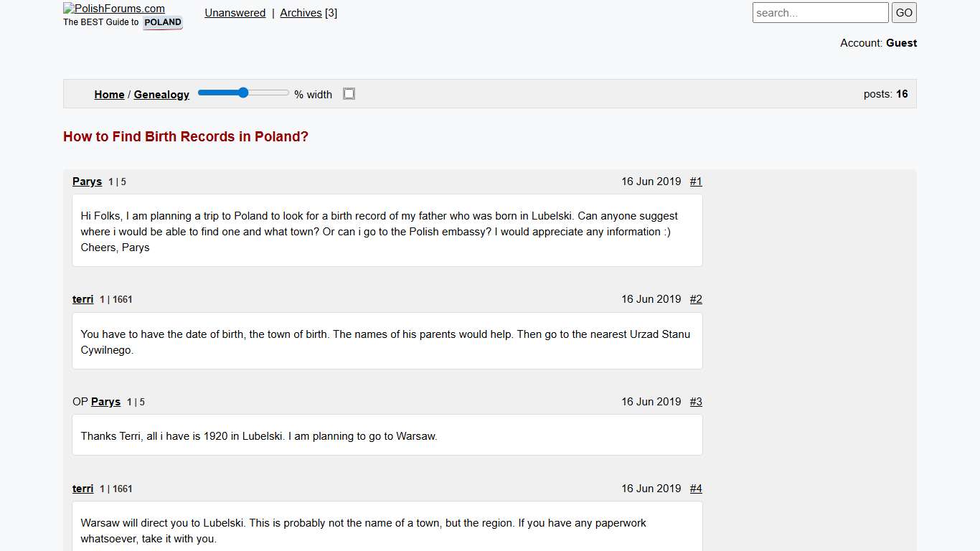The image size is (980, 551).
Task: Tick the checkbox next to % width
Action: (x=349, y=94)
